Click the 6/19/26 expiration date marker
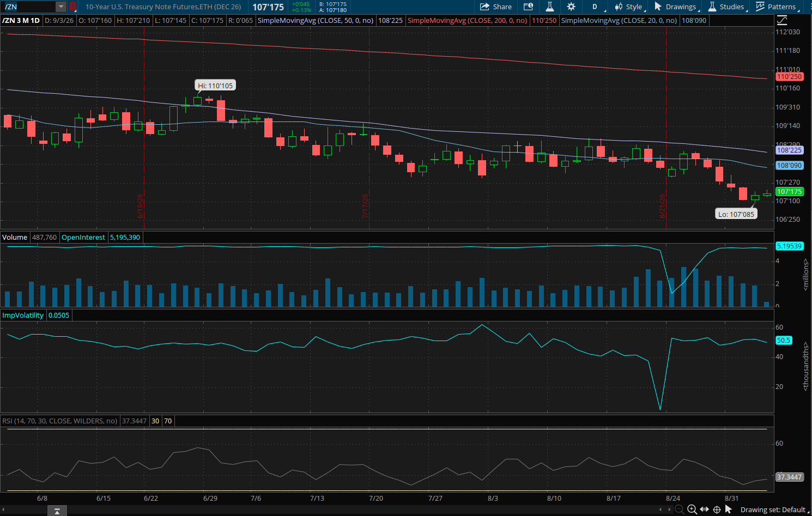 (x=140, y=206)
